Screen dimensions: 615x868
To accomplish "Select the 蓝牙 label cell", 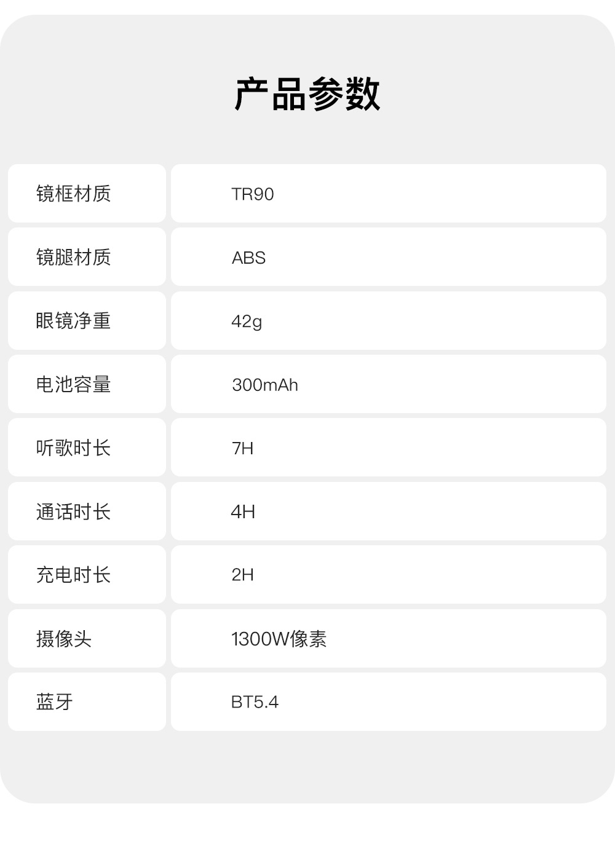I will click(87, 701).
